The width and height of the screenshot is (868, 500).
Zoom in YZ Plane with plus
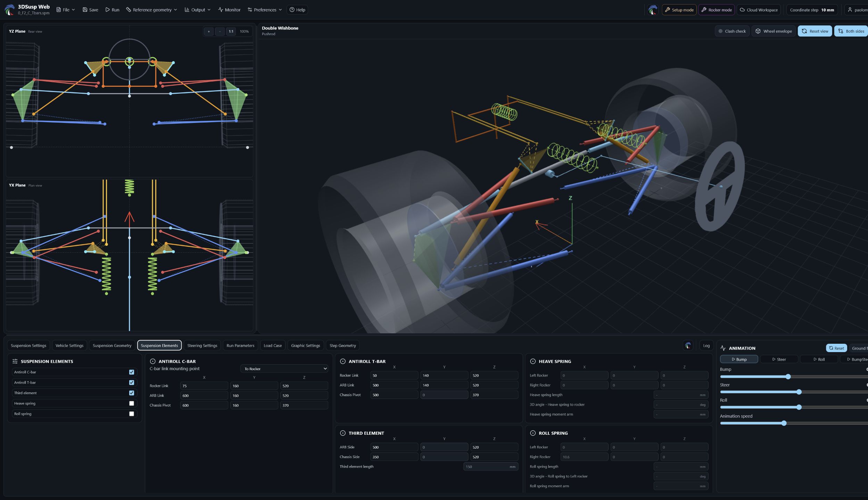209,31
